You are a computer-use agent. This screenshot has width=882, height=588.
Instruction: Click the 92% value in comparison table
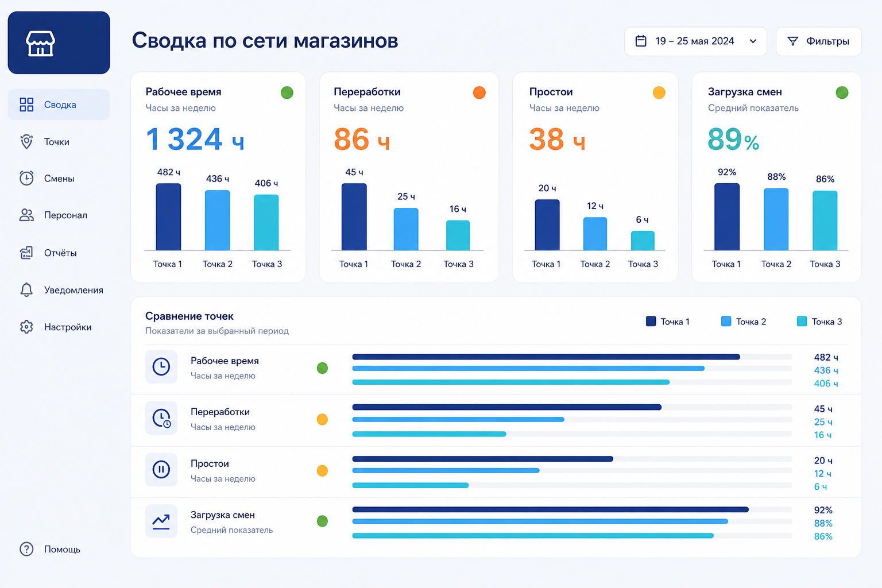tap(823, 510)
